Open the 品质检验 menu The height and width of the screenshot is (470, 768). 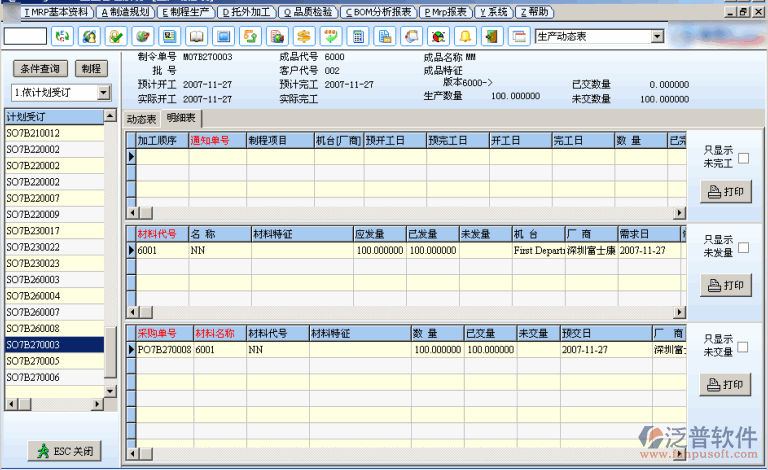[307, 12]
